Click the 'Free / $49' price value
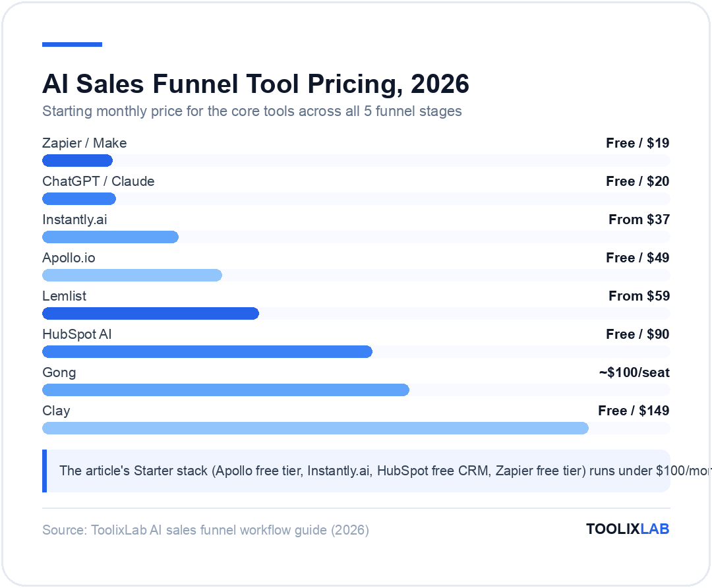 click(638, 258)
